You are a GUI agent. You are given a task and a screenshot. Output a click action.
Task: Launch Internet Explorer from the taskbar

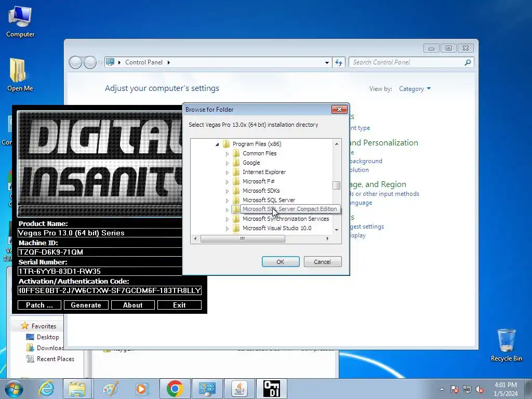46,389
